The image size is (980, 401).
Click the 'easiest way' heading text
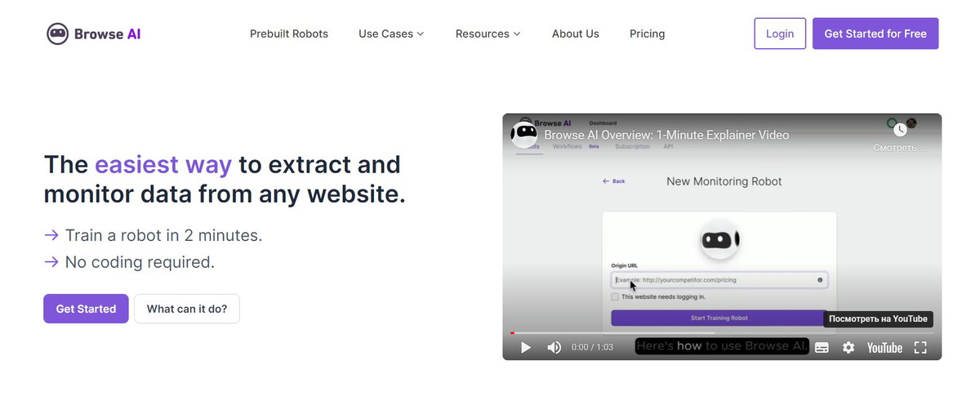point(163,164)
